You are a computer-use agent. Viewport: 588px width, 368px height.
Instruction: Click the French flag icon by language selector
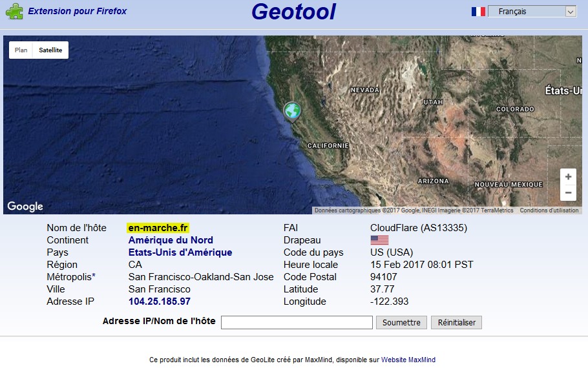coord(478,12)
